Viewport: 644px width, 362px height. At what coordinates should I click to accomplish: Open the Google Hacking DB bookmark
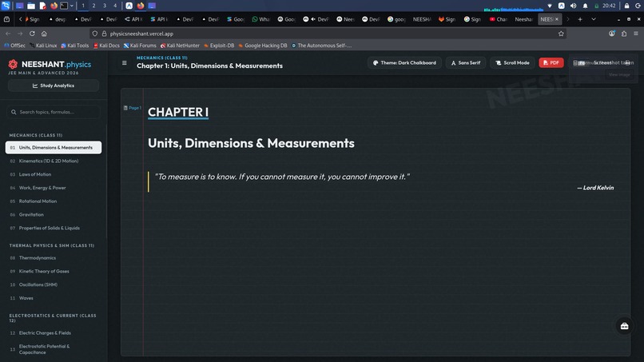click(262, 46)
